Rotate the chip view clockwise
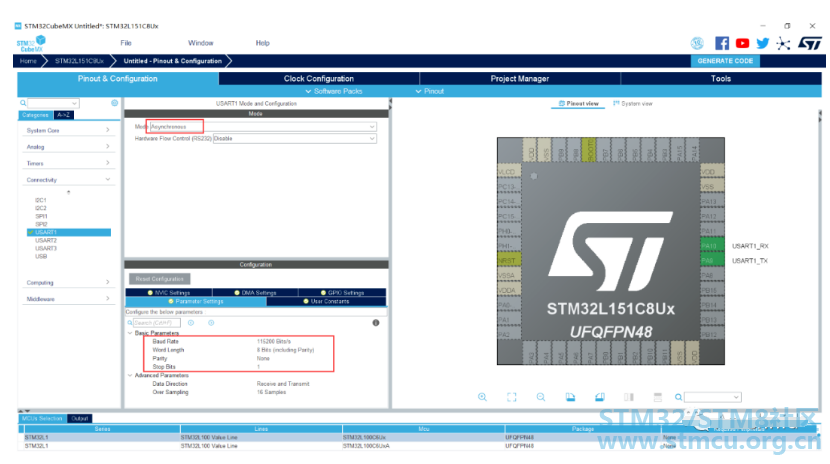This screenshot has width=830, height=464. tap(570, 397)
